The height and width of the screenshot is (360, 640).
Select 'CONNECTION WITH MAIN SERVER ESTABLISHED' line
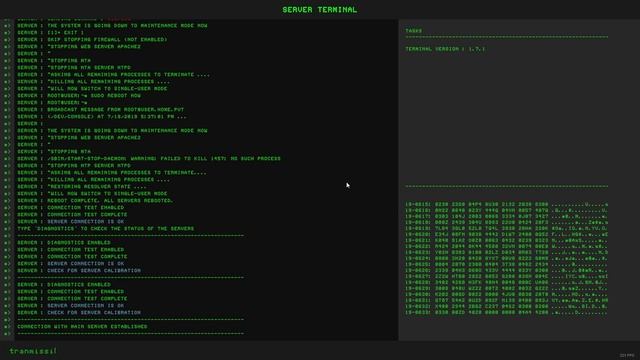click(x=82, y=327)
